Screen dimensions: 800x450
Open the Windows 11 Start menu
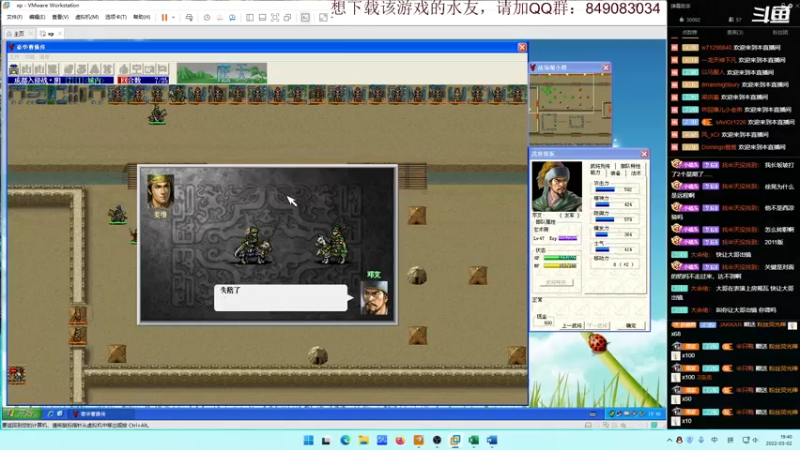click(x=308, y=440)
